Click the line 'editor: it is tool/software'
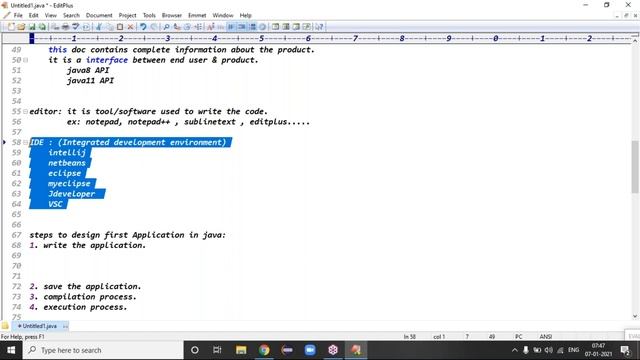The image size is (640, 360). 148,111
